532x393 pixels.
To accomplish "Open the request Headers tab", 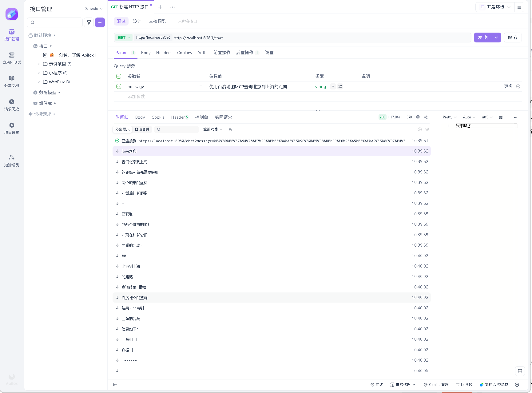I will coord(164,53).
